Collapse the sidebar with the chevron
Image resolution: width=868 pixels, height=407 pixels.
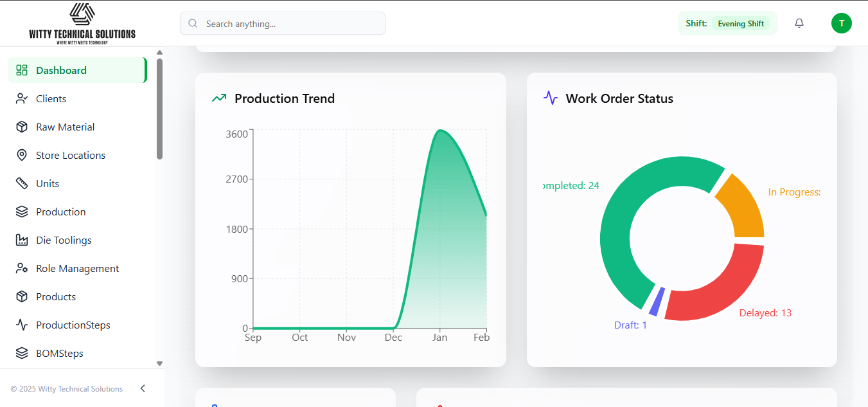click(142, 388)
